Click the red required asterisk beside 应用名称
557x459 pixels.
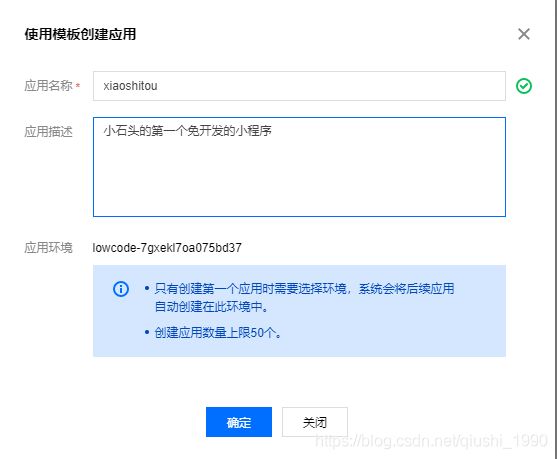click(x=78, y=86)
